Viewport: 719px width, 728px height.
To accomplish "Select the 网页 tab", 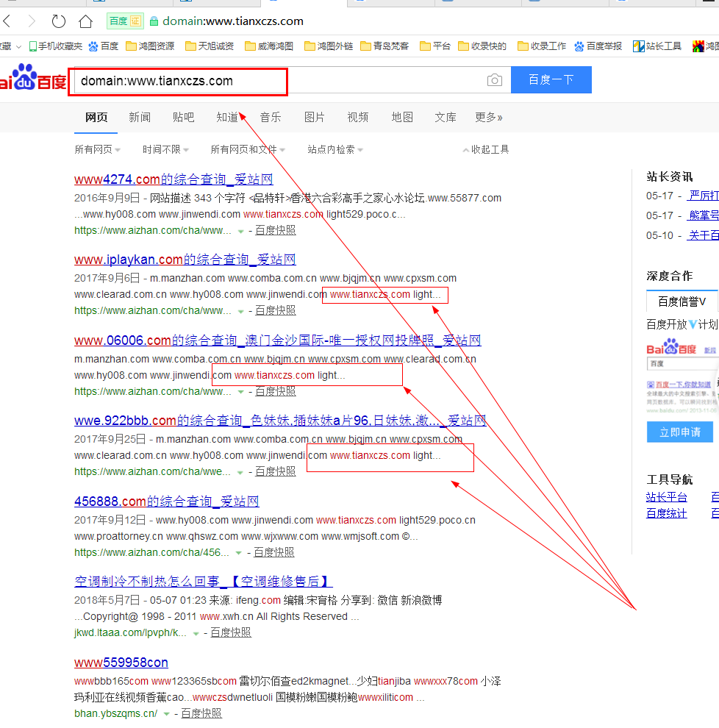I will 96,118.
